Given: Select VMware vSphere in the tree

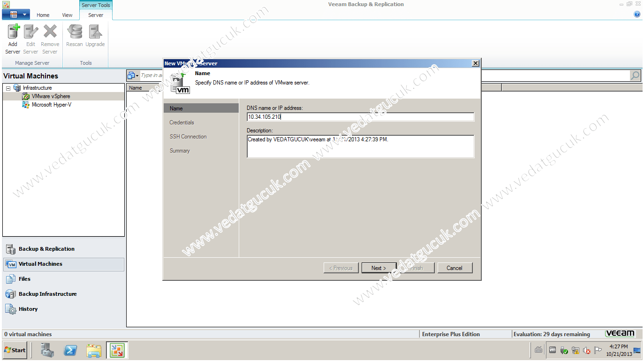Looking at the screenshot, I should 51,96.
